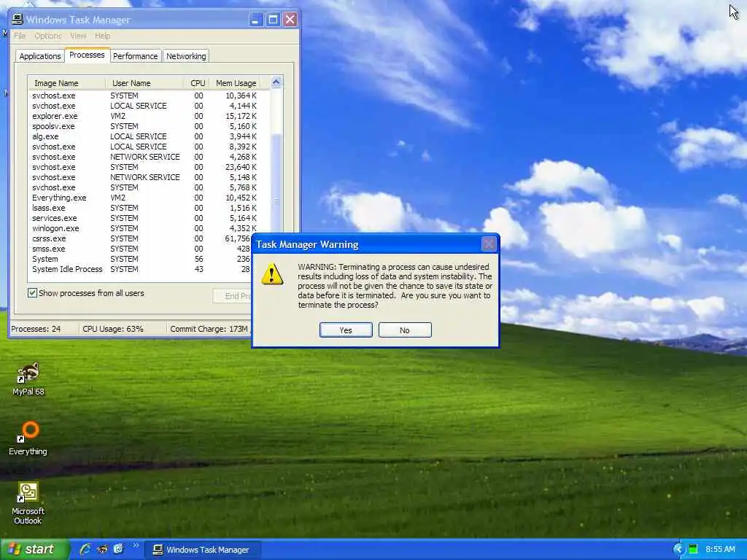This screenshot has height=560, width=747.
Task: Click Yes in Task Manager Warning dialog
Action: (346, 330)
